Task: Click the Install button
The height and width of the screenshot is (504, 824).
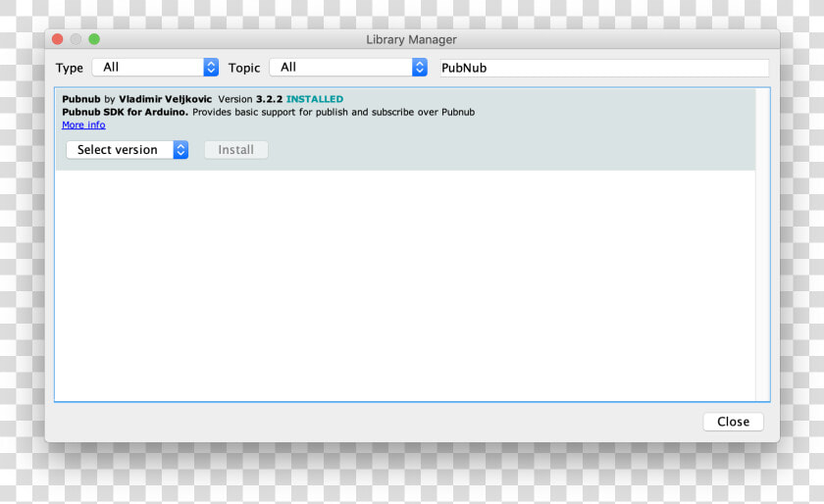Action: coord(236,150)
